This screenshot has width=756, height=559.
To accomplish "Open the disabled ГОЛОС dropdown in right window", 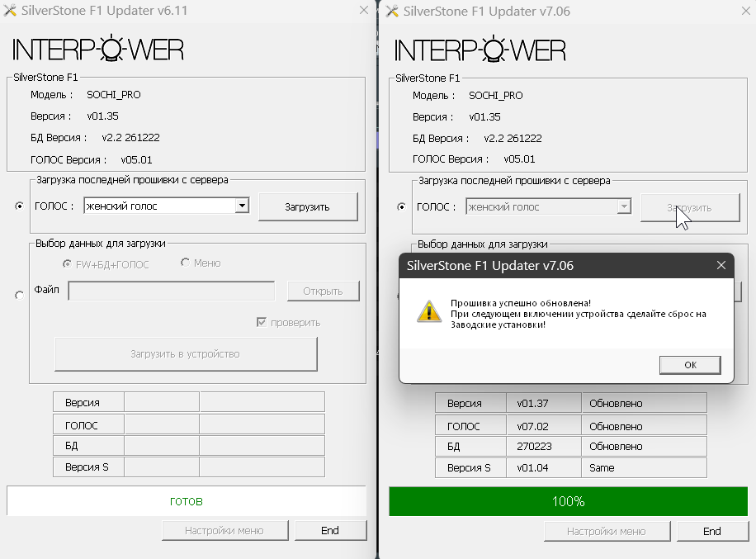I will (624, 207).
